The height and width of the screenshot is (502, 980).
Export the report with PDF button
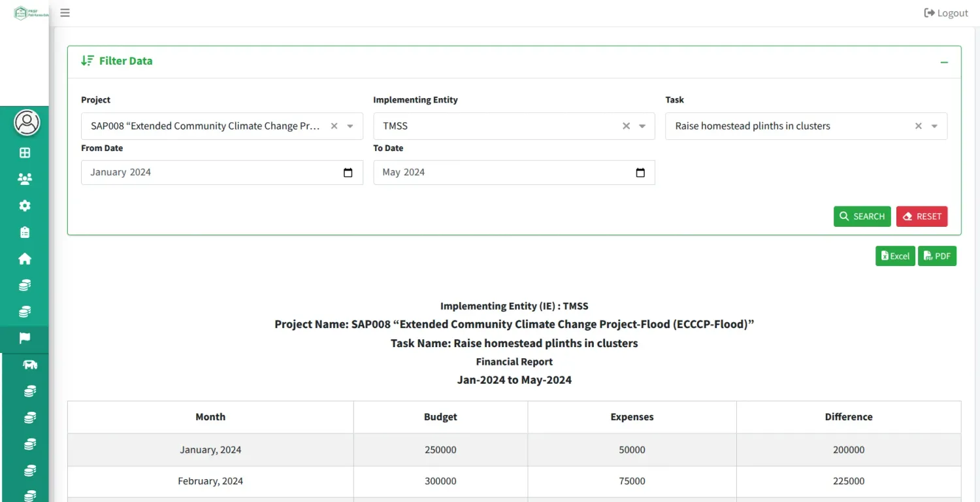coord(937,256)
